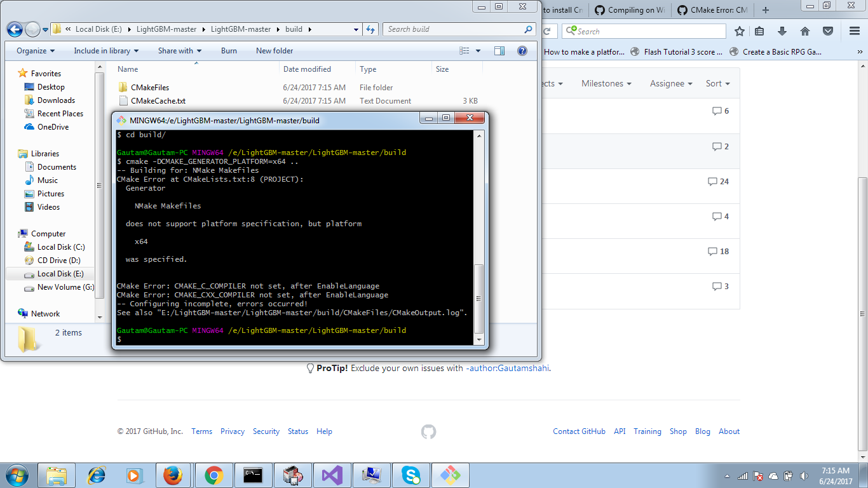
Task: Click the Explorer back navigation arrow
Action: [x=15, y=29]
